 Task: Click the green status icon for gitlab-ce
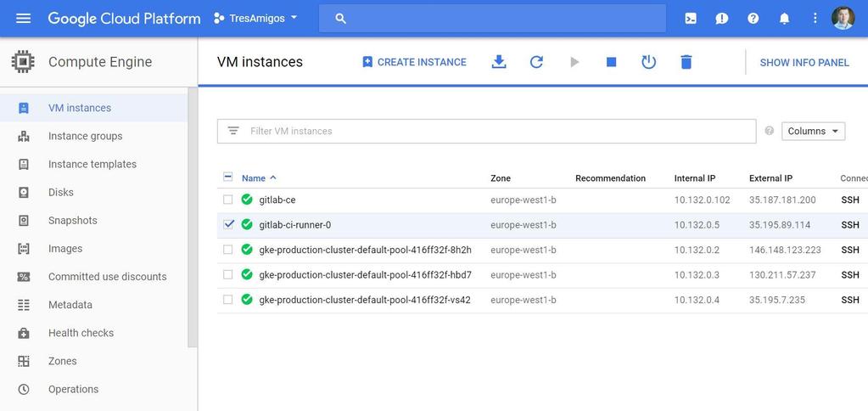tap(247, 200)
